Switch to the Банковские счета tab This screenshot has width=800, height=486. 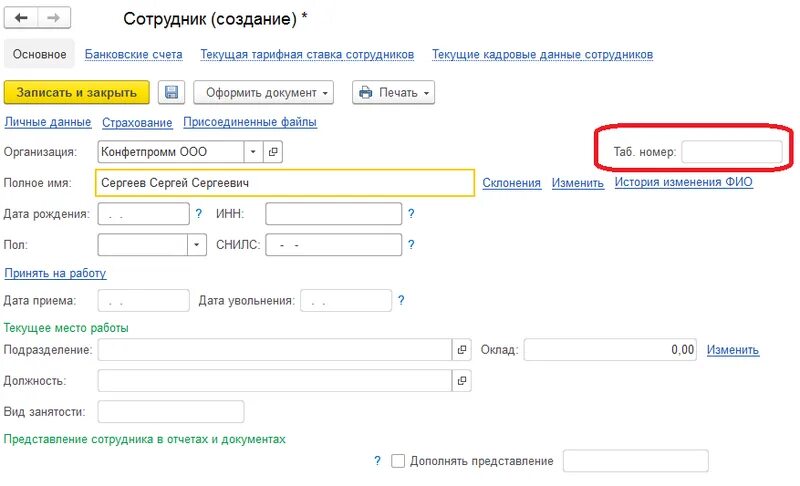click(134, 54)
